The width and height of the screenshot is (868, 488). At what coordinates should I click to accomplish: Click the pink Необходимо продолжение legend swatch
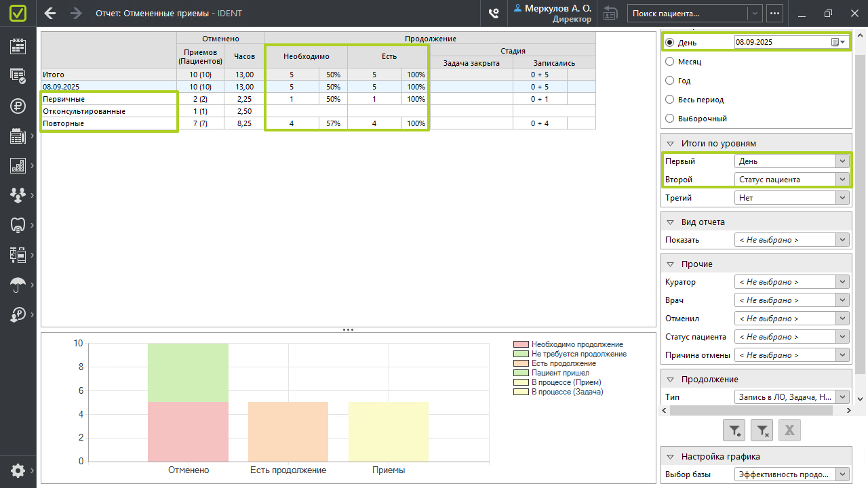521,344
